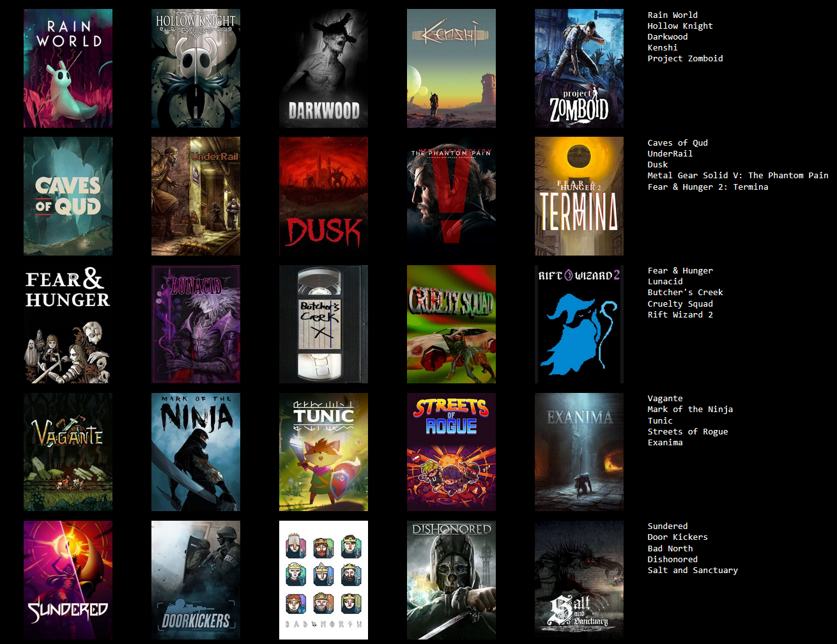
Task: Select the "Door Kickers" list entry
Action: (678, 537)
